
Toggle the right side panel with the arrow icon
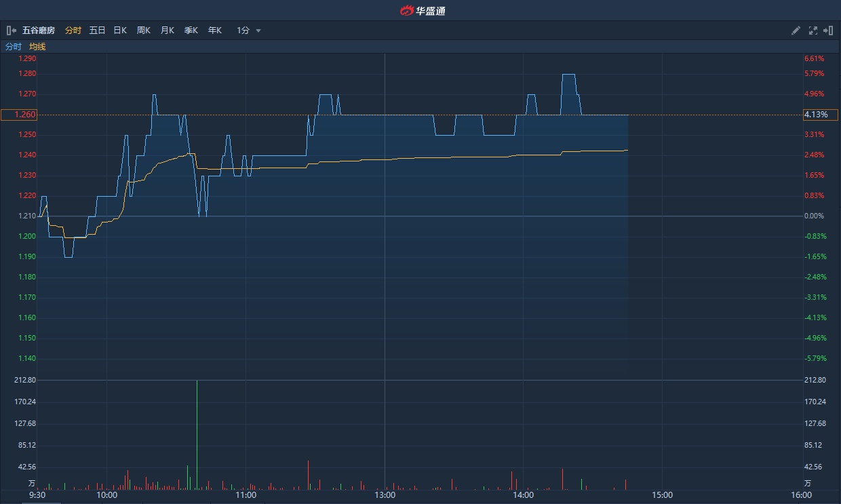[828, 31]
